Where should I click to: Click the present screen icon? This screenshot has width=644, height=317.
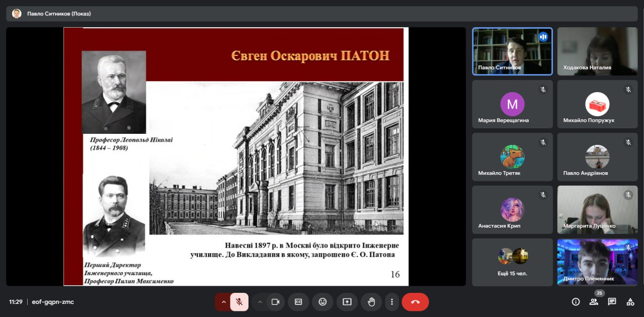pos(347,302)
